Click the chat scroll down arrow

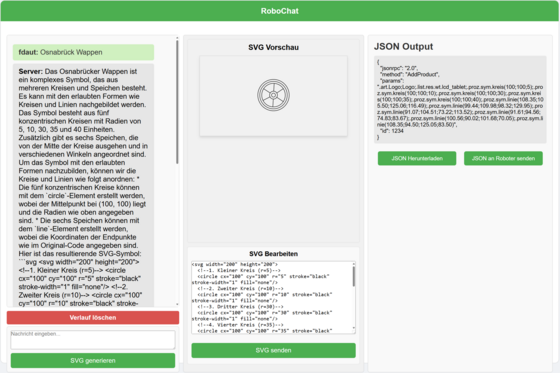coord(177,304)
